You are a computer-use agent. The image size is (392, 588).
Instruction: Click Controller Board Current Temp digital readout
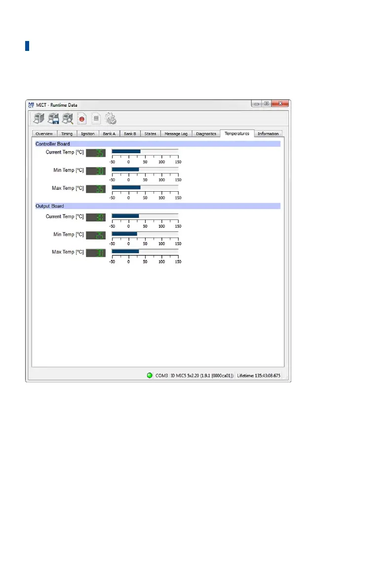[x=96, y=153]
